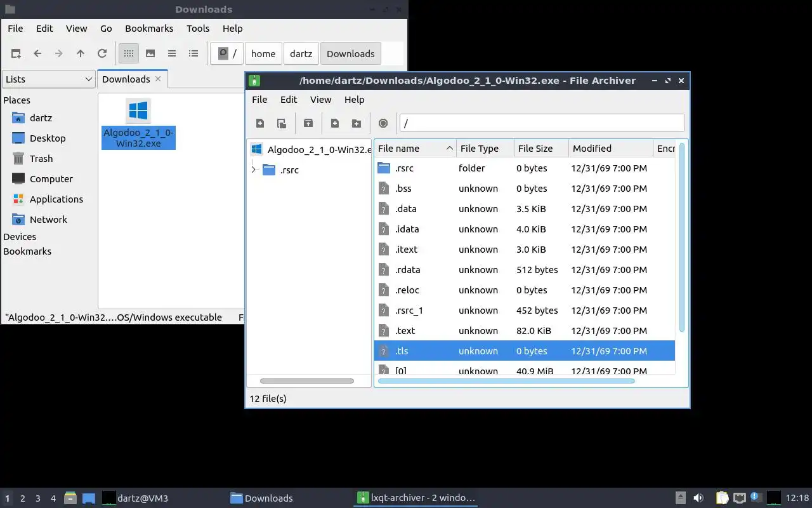Select Algodoo_2_1_0-Win32.exe root in archive tree

[310, 150]
